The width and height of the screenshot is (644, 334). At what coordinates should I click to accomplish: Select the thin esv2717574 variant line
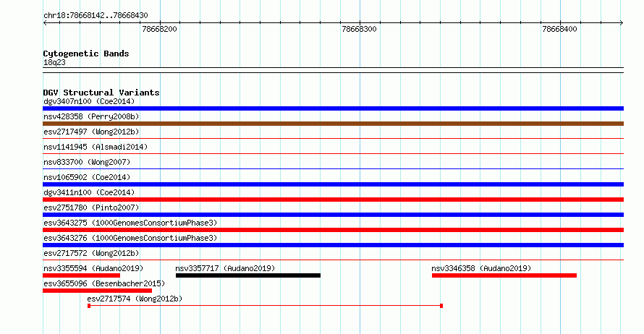(266, 306)
